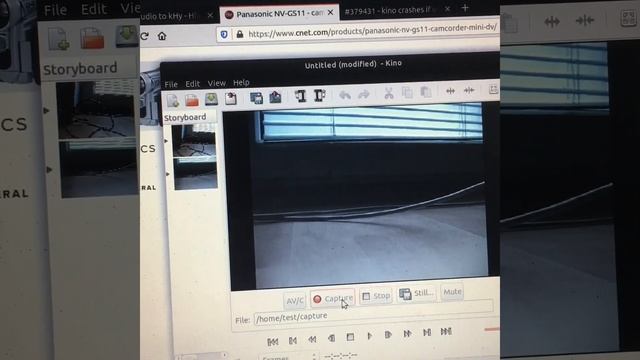Image resolution: width=640 pixels, height=360 pixels.
Task: Select the first Storyboard thumbnail
Action: (194, 141)
